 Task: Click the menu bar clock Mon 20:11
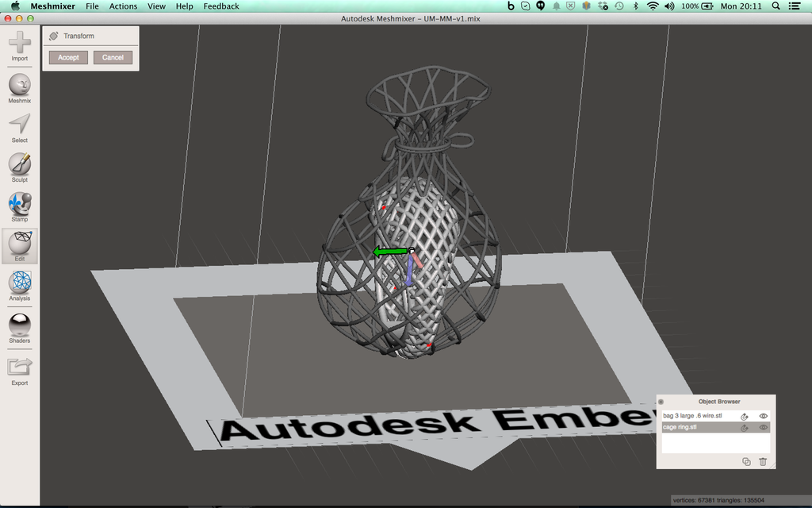coord(741,6)
